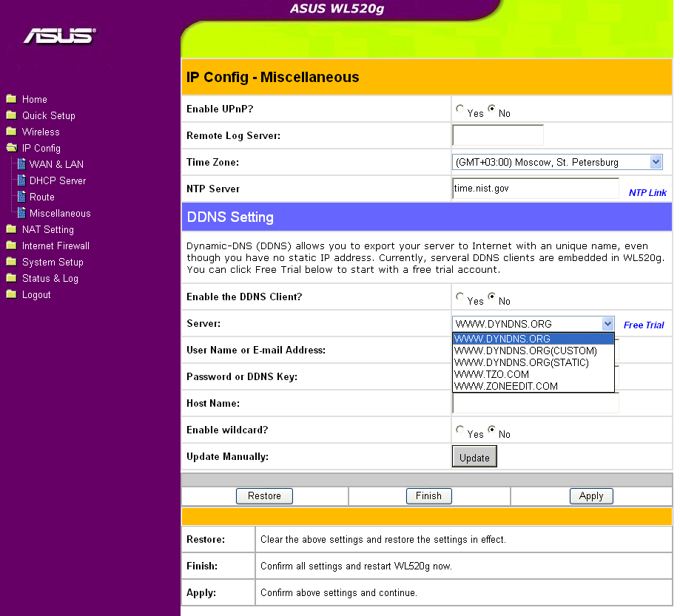Select No for Enable UPnP
The height and width of the screenshot is (616, 680).
tap(491, 109)
